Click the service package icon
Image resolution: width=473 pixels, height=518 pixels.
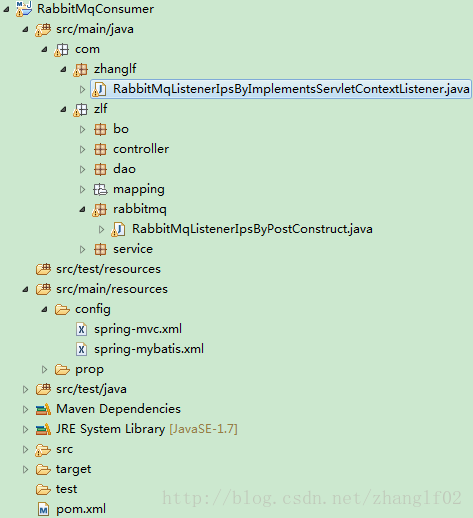(x=100, y=249)
